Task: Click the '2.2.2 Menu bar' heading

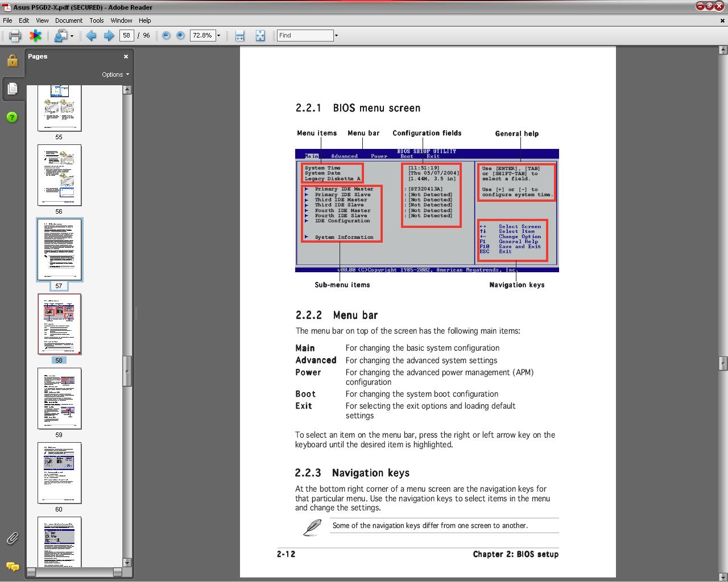Action: [337, 315]
